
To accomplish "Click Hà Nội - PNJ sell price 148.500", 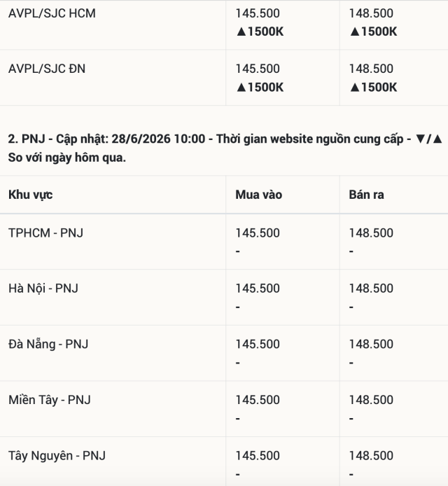I will pos(371,289).
